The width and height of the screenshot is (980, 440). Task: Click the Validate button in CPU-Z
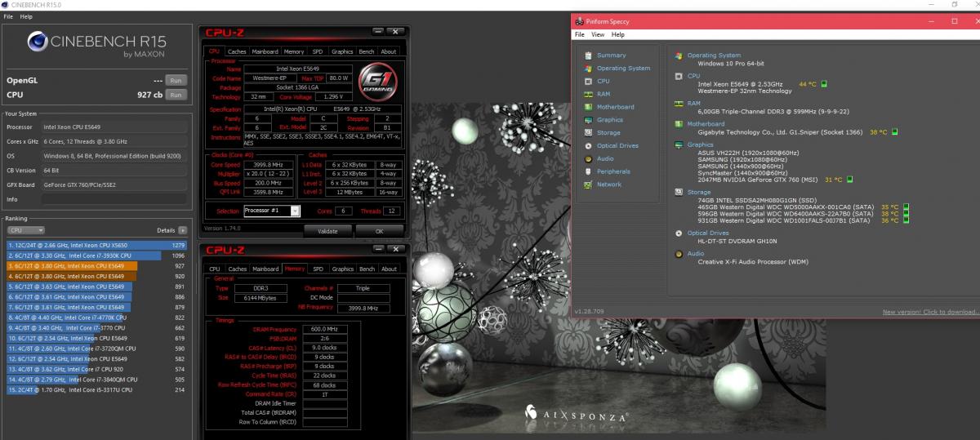[327, 231]
